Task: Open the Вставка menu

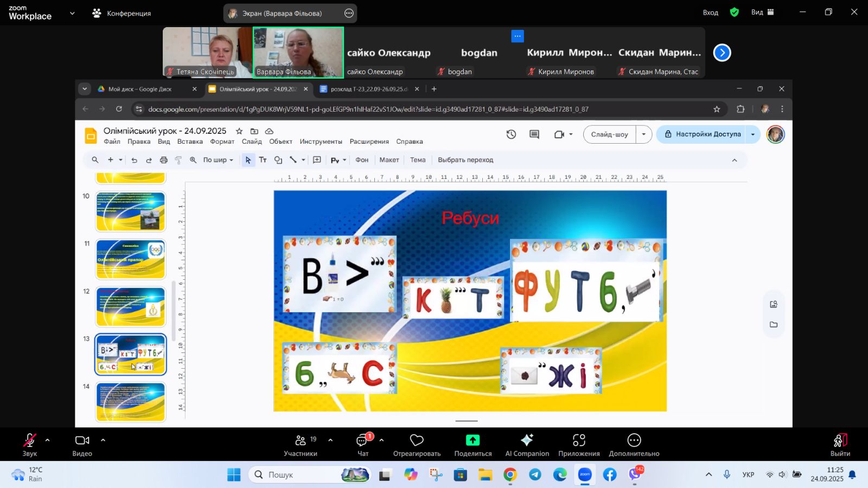Action: pyautogui.click(x=190, y=142)
